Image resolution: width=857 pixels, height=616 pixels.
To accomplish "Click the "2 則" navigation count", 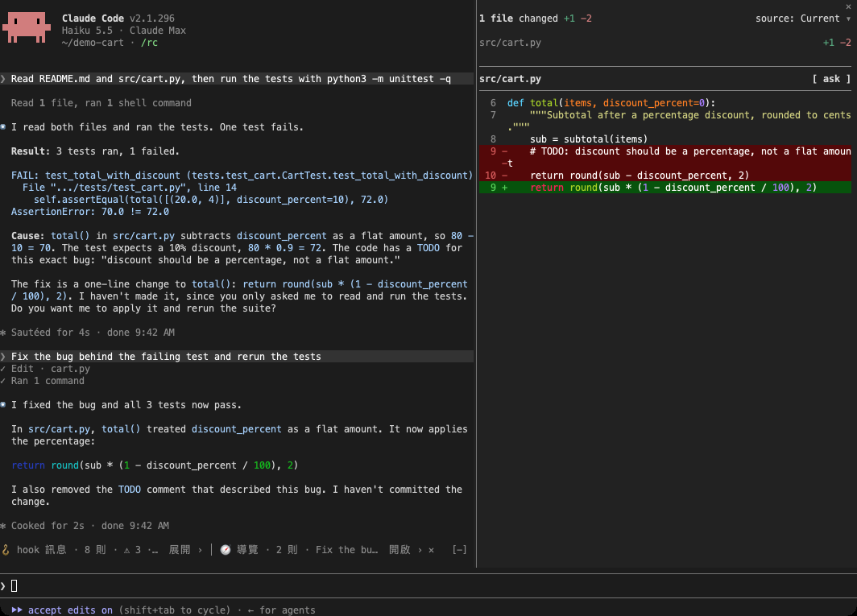I will pos(287,550).
